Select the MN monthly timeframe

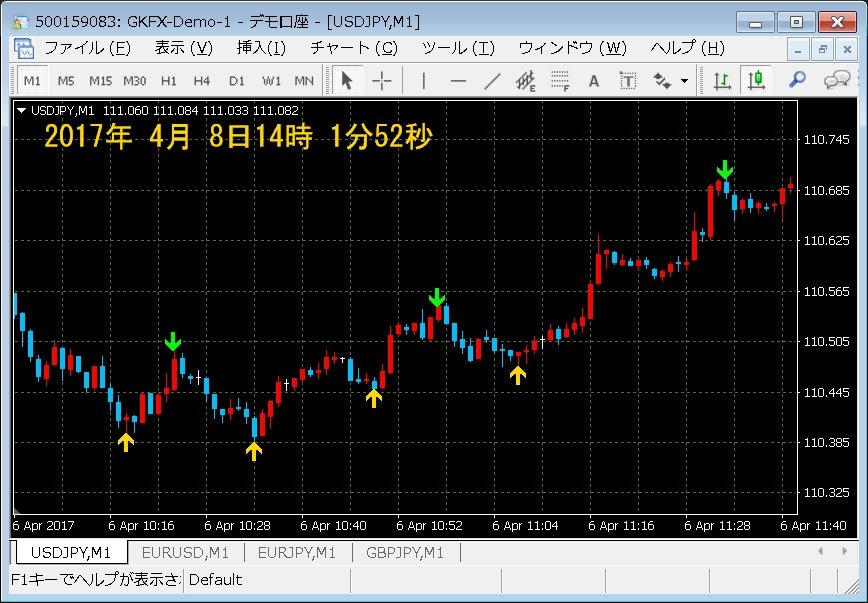coord(304,81)
